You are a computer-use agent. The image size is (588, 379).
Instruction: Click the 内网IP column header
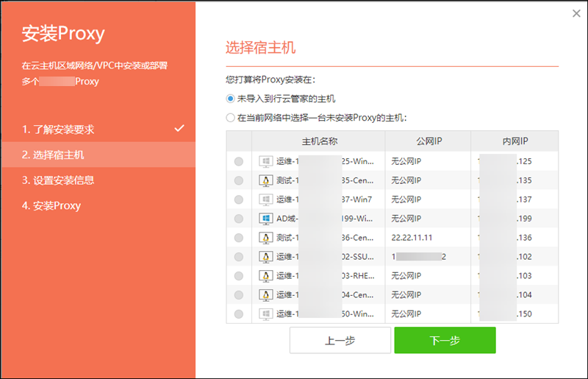tap(514, 141)
